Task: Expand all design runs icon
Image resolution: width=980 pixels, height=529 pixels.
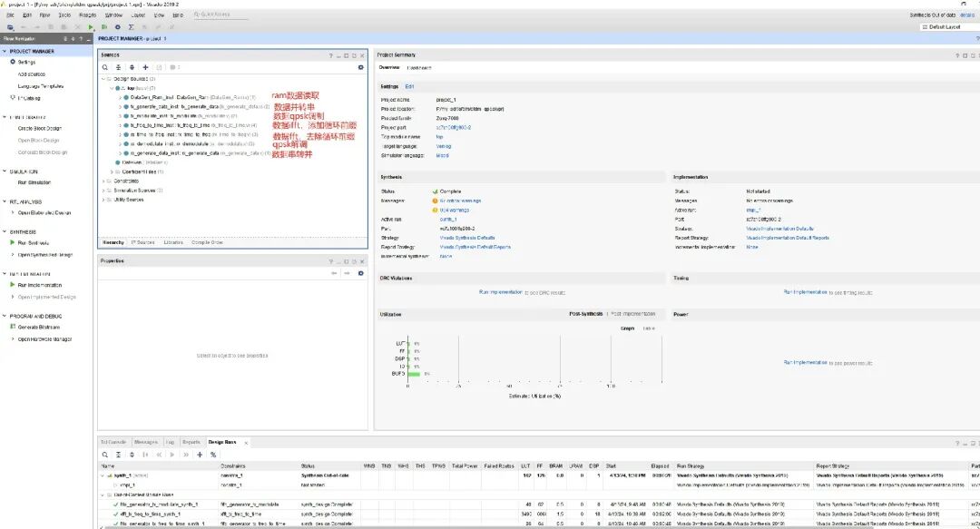Action: point(132,455)
